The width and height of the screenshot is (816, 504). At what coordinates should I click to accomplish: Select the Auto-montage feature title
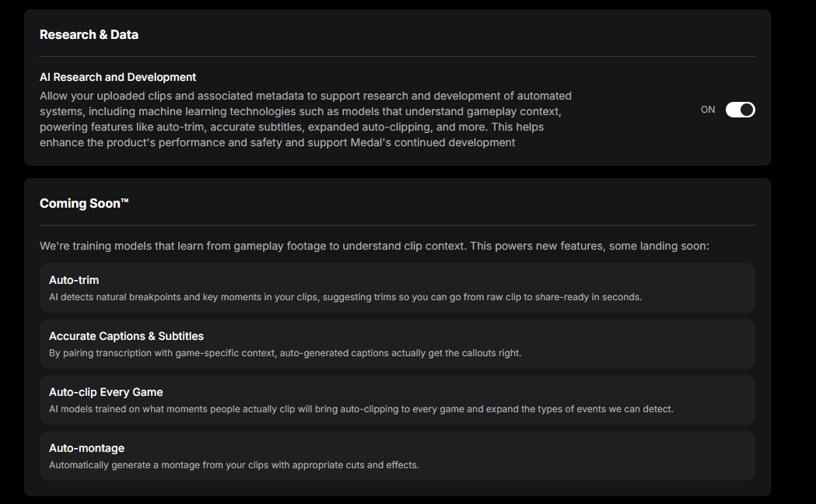click(x=86, y=448)
